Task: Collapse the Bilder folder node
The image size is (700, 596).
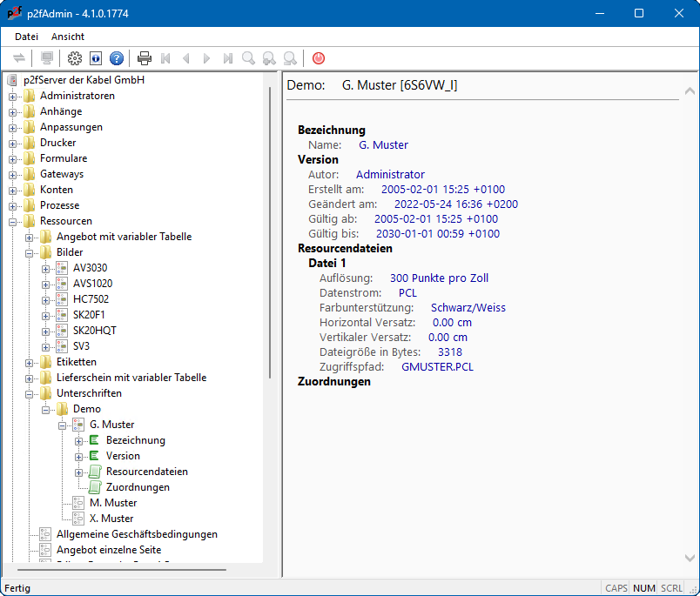Action: click(30, 252)
